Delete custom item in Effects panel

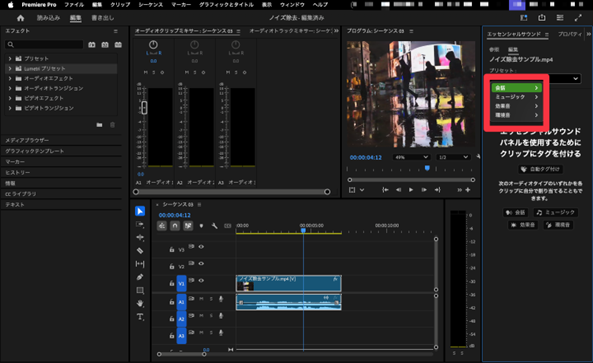coord(112,125)
